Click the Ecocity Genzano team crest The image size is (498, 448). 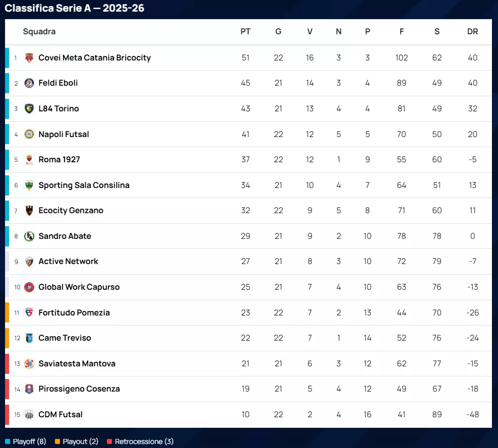[x=29, y=211]
